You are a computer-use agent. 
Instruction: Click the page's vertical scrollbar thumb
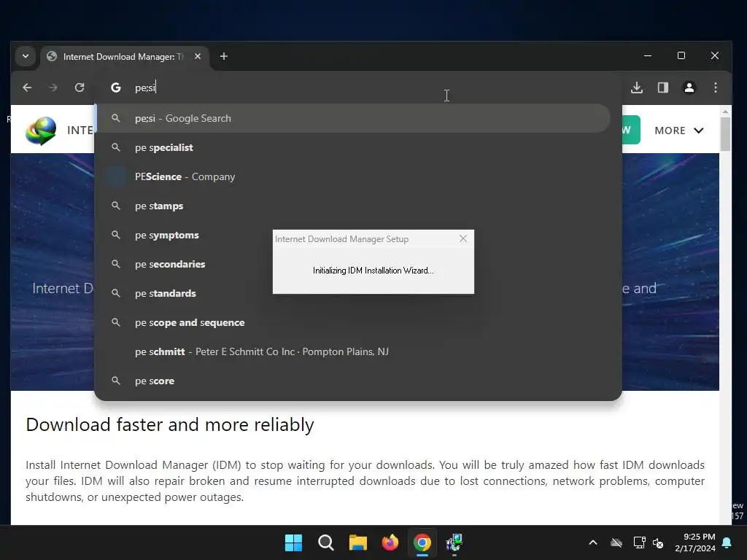(725, 134)
